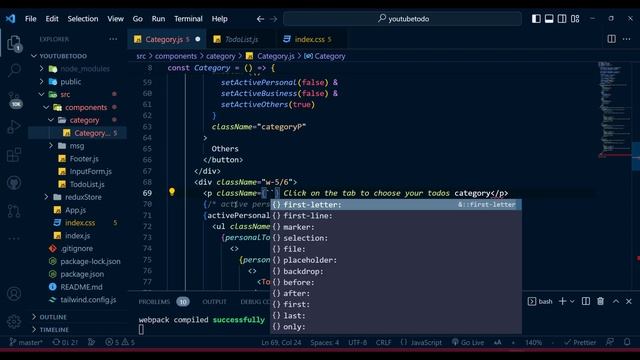Open the Terminal menu
Viewport: 640px width, 360px height.
188,19
